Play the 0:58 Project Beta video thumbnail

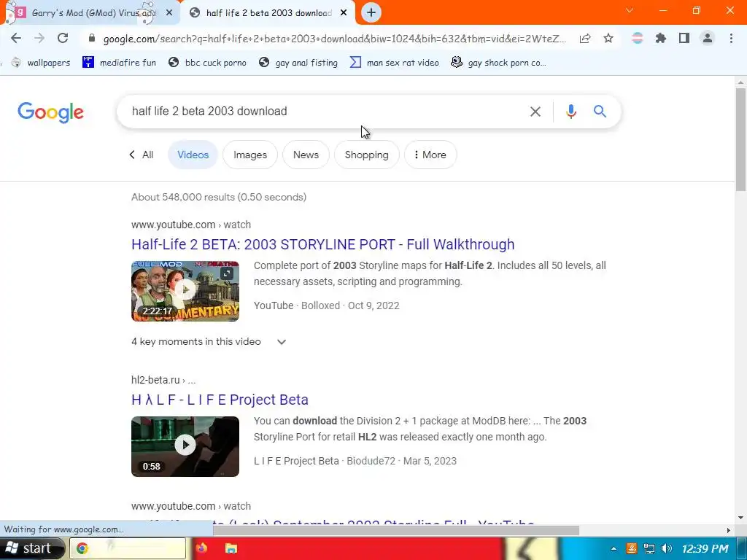coord(185,446)
